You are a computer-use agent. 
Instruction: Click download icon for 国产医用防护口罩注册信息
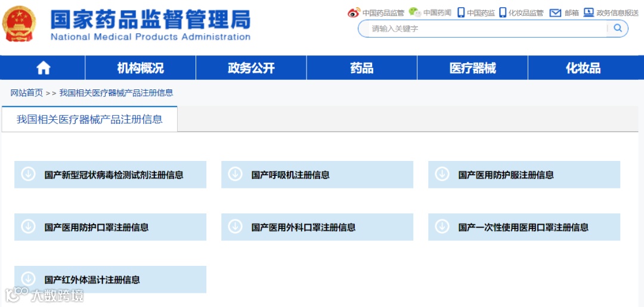pyautogui.click(x=28, y=227)
